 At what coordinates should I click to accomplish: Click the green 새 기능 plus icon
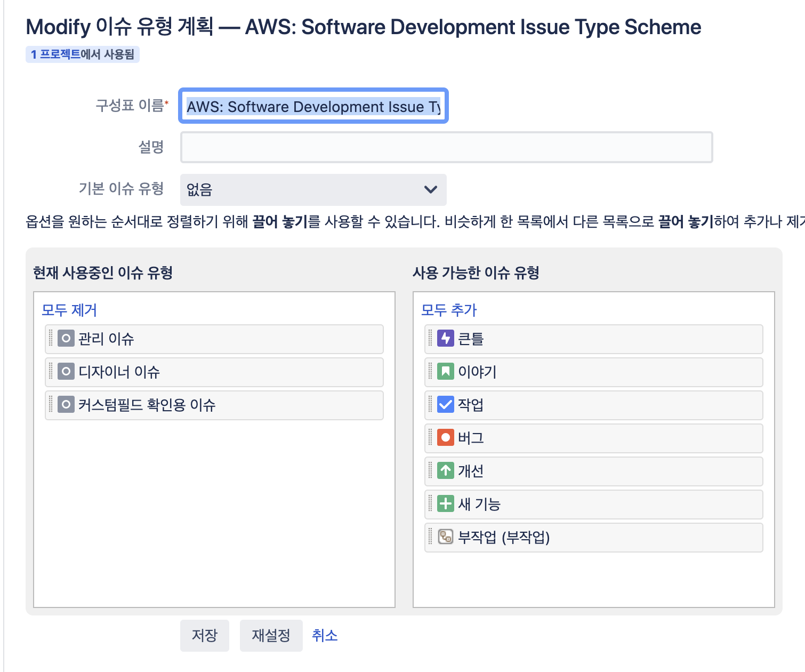click(446, 503)
